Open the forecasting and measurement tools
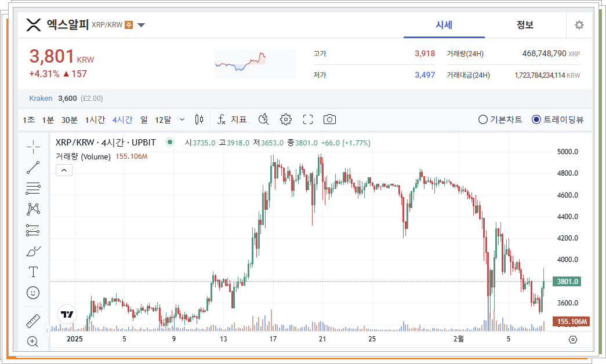 click(x=33, y=230)
